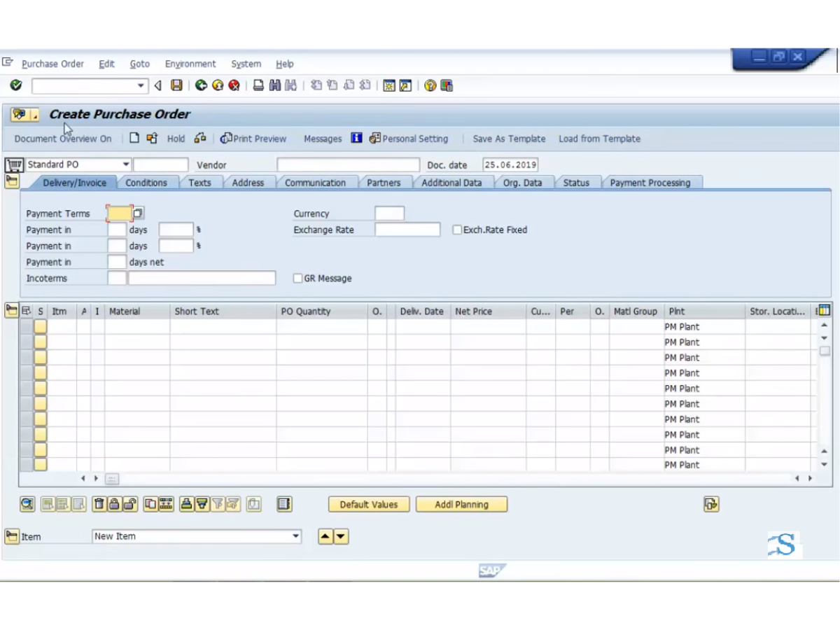
Task: Click the Other Purchase Order icon
Action: [x=152, y=138]
